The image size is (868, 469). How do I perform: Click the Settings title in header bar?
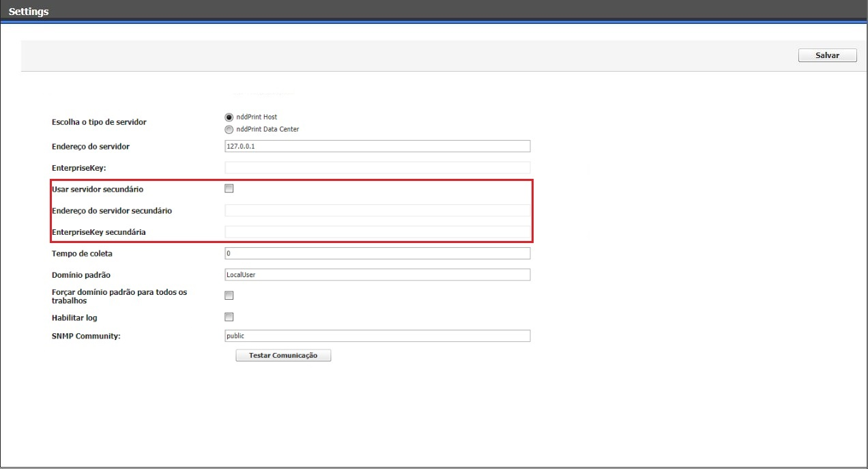tap(29, 12)
